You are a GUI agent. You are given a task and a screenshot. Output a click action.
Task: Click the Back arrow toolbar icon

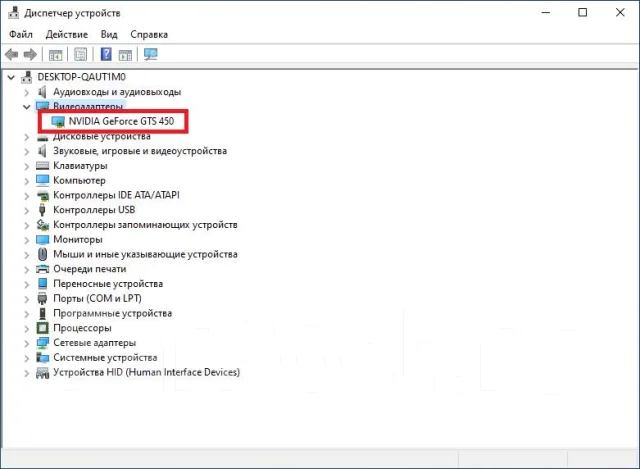12,54
